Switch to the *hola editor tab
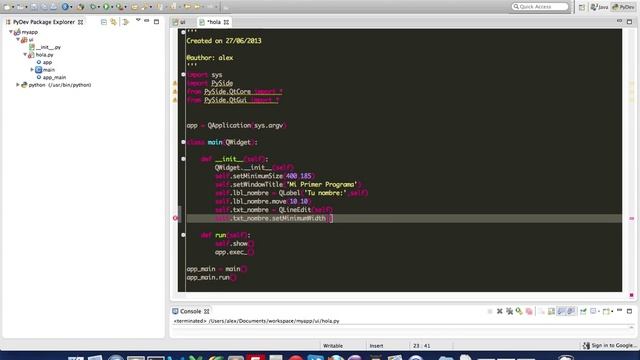640x360 pixels. [x=213, y=22]
